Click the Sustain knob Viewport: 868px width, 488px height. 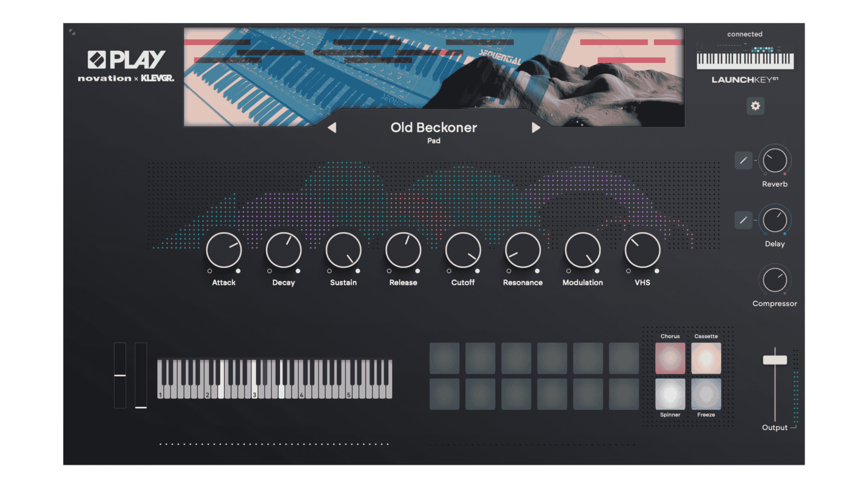click(344, 250)
